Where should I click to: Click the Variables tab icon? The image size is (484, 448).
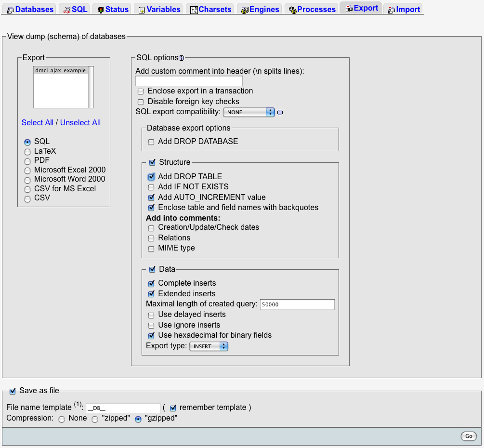(x=142, y=10)
